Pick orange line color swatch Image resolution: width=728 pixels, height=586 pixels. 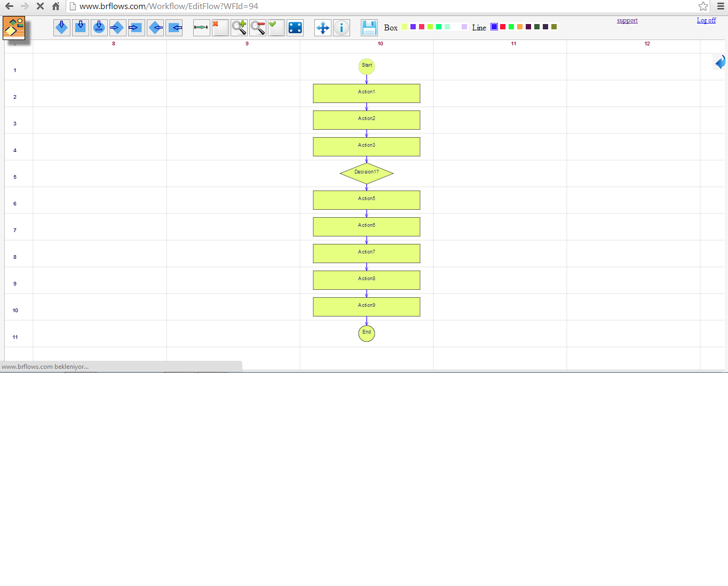[520, 27]
